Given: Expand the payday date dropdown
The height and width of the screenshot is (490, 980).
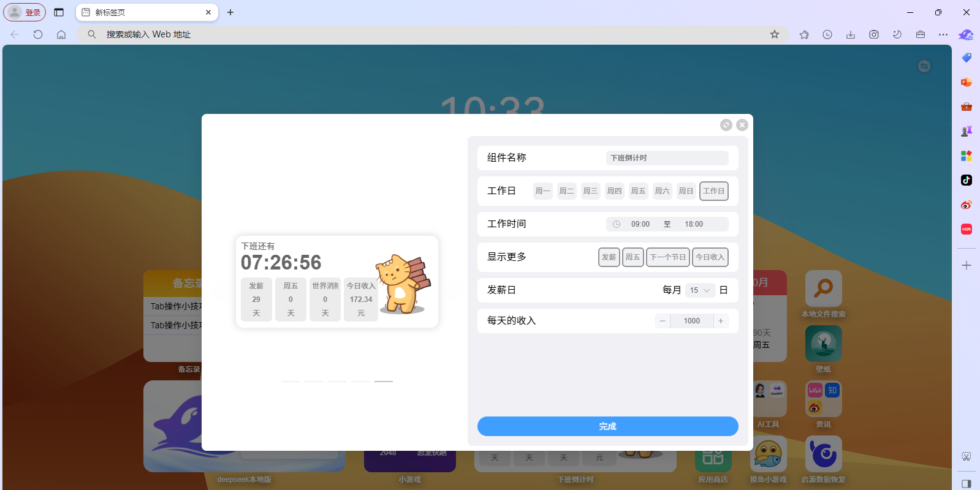Looking at the screenshot, I should (x=699, y=290).
